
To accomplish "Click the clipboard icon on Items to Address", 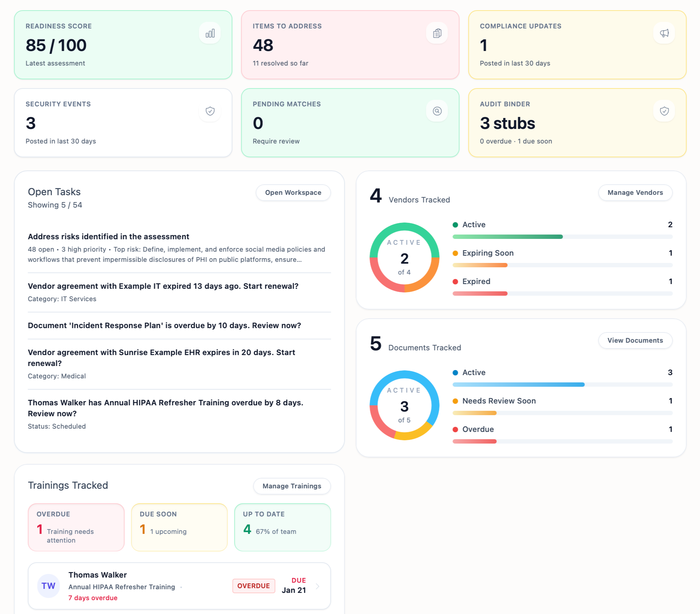I will [437, 33].
